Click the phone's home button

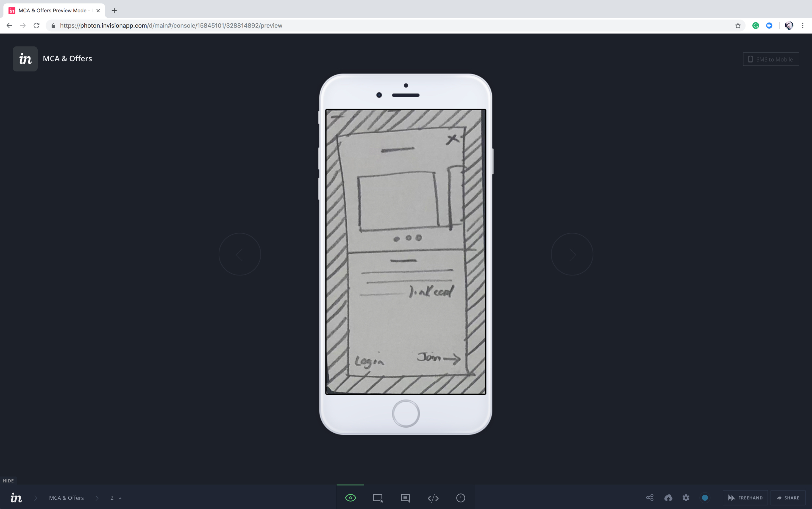point(406,413)
